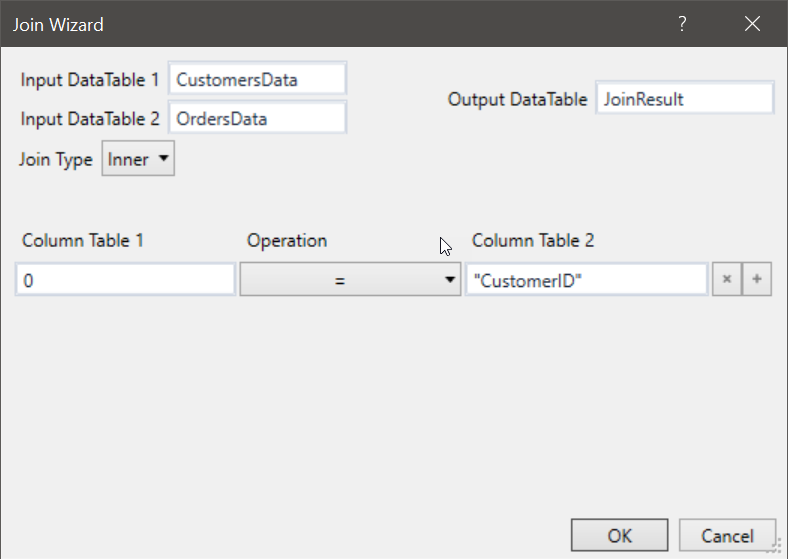Viewport: 788px width, 559px height.
Task: Click the Input DataTable 2 label
Action: pyautogui.click(x=90, y=119)
